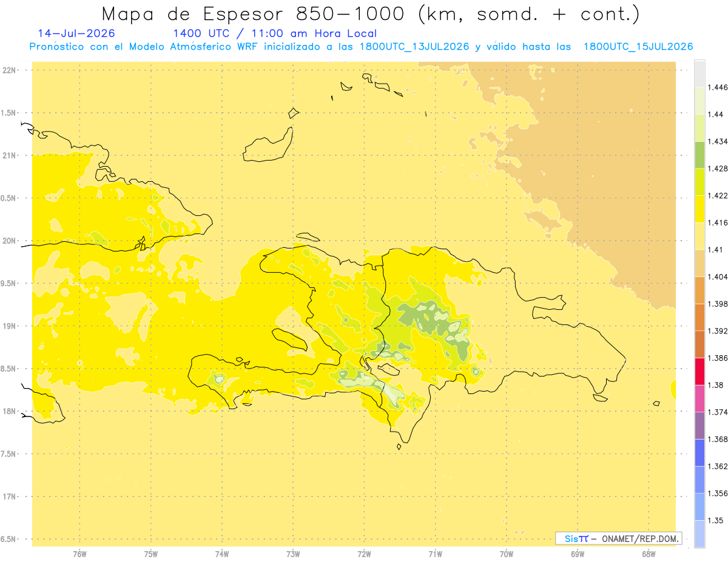
Task: Click the legend value '1.35'
Action: coord(716,520)
